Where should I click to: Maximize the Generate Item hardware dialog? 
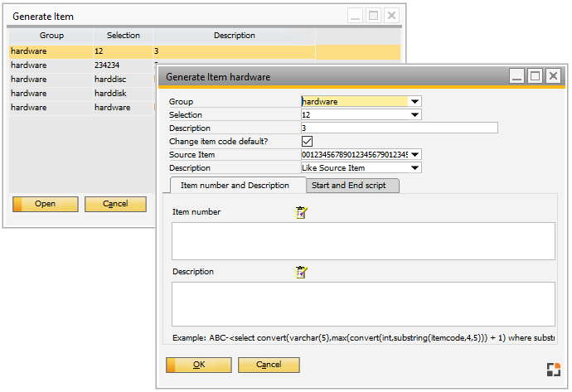point(535,76)
